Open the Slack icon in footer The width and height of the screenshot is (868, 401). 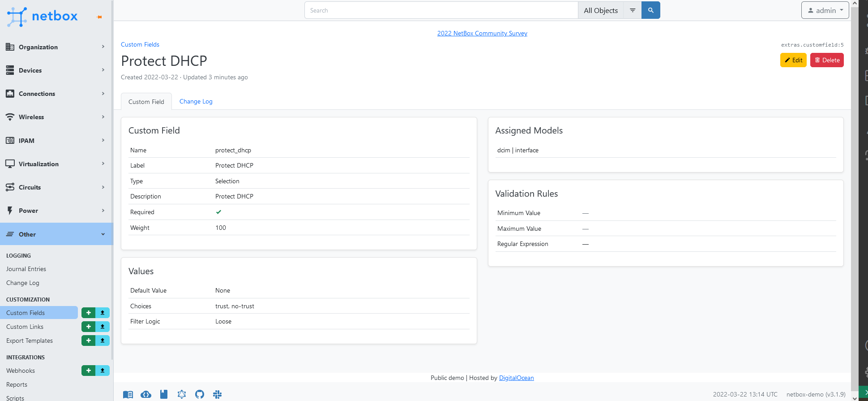[x=218, y=394]
